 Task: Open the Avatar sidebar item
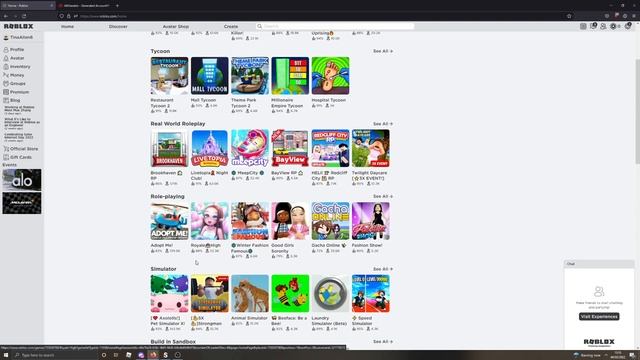click(13, 58)
